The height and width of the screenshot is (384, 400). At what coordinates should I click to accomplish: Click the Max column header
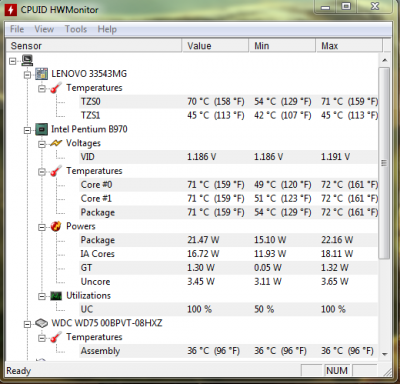tap(349, 46)
